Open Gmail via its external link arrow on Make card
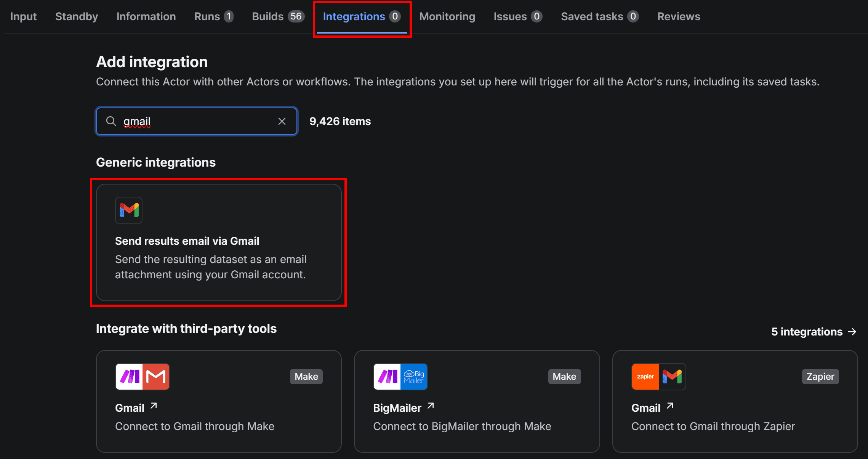 coord(154,406)
